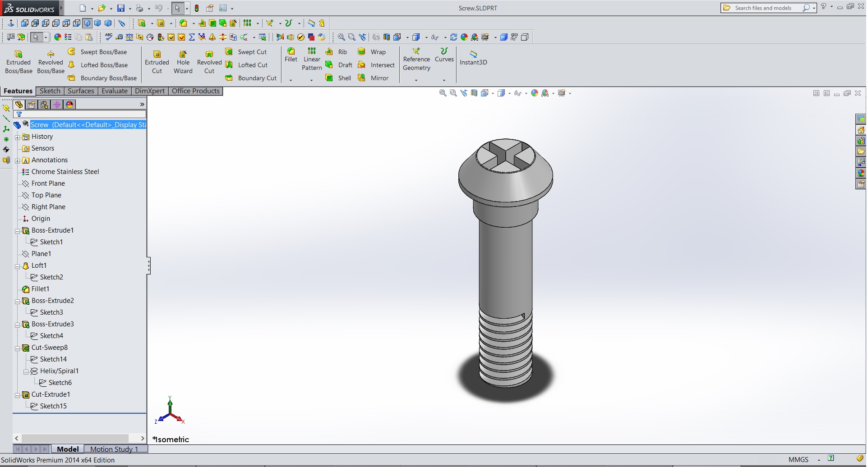Switch to the Surfaces tab

click(81, 91)
